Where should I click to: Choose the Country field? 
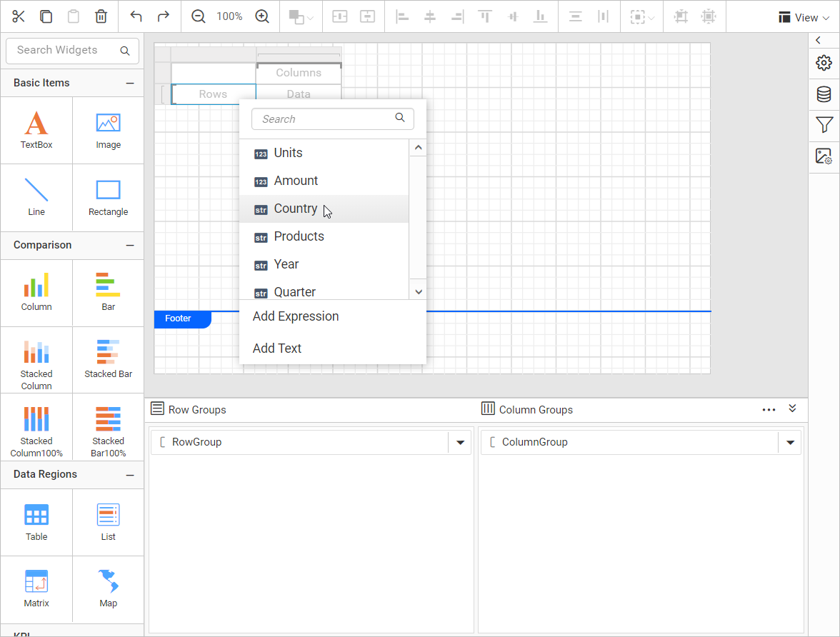coord(324,209)
